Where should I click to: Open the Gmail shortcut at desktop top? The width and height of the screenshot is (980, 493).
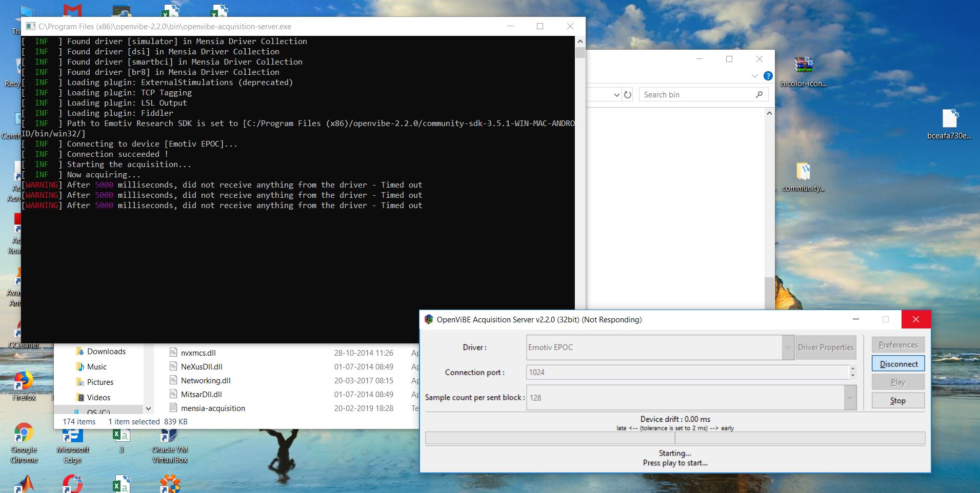[x=73, y=10]
